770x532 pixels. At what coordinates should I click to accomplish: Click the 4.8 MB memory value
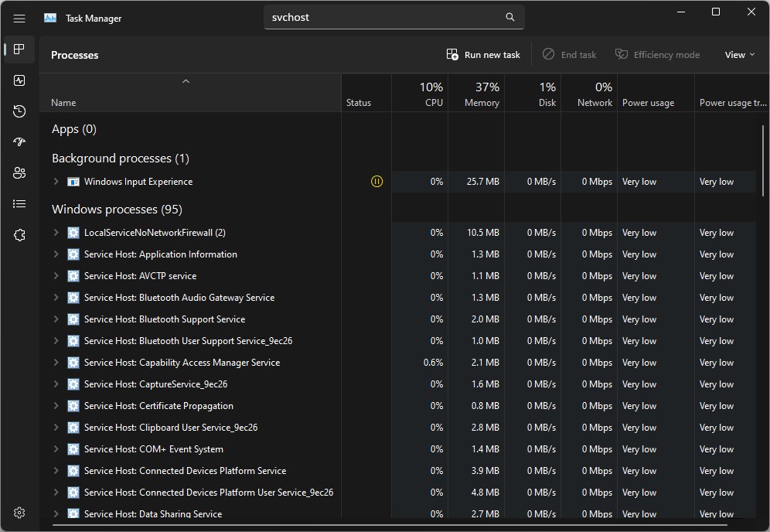tap(486, 493)
